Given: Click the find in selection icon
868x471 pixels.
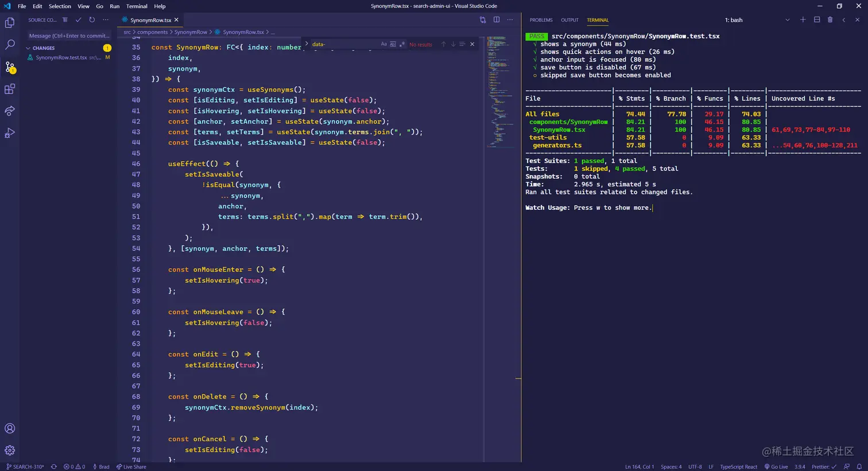Looking at the screenshot, I should click(462, 44).
